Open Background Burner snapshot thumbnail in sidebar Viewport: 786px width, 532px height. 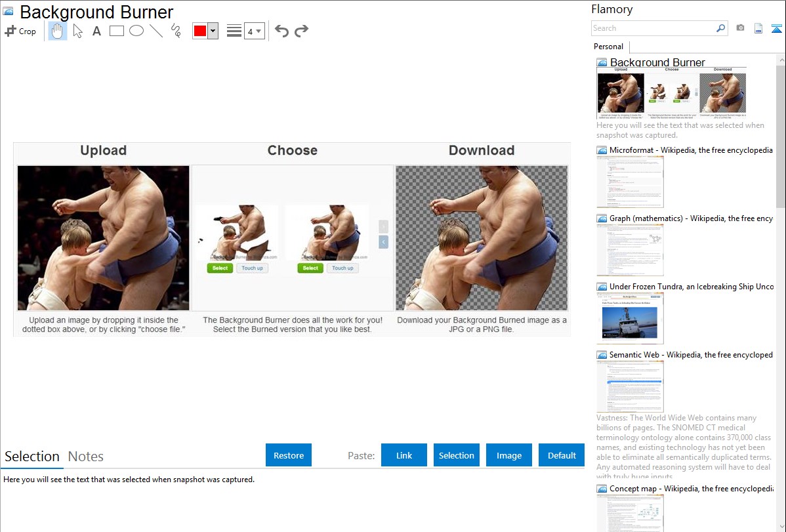[x=671, y=92]
